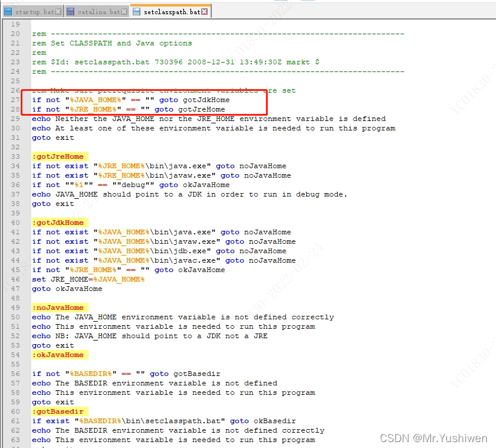This screenshot has width=496, height=448.
Task: Close the catalina.bat tab
Action: pos(124,12)
